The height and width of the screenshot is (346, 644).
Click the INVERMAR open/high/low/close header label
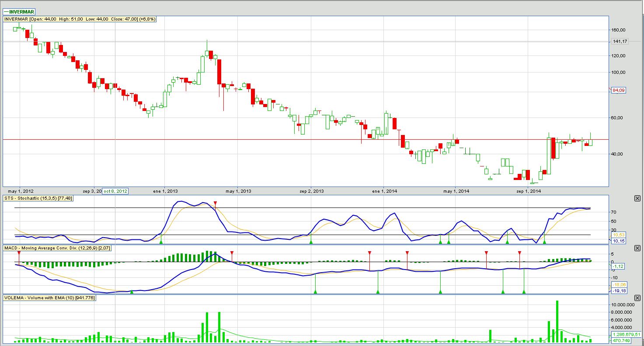80,19
